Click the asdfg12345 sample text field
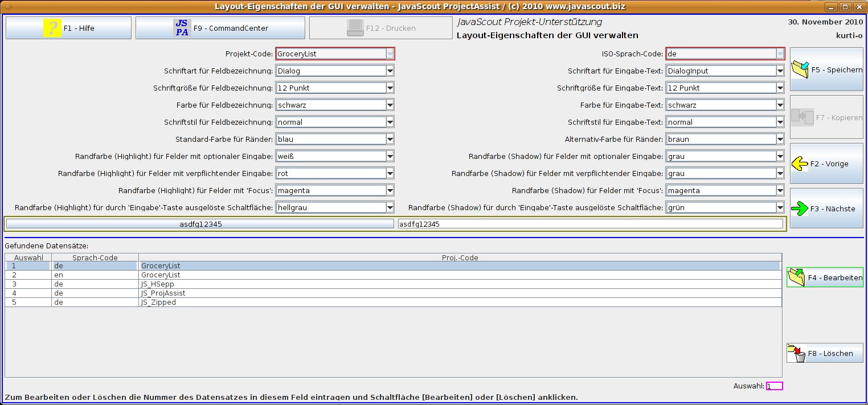 pyautogui.click(x=590, y=224)
